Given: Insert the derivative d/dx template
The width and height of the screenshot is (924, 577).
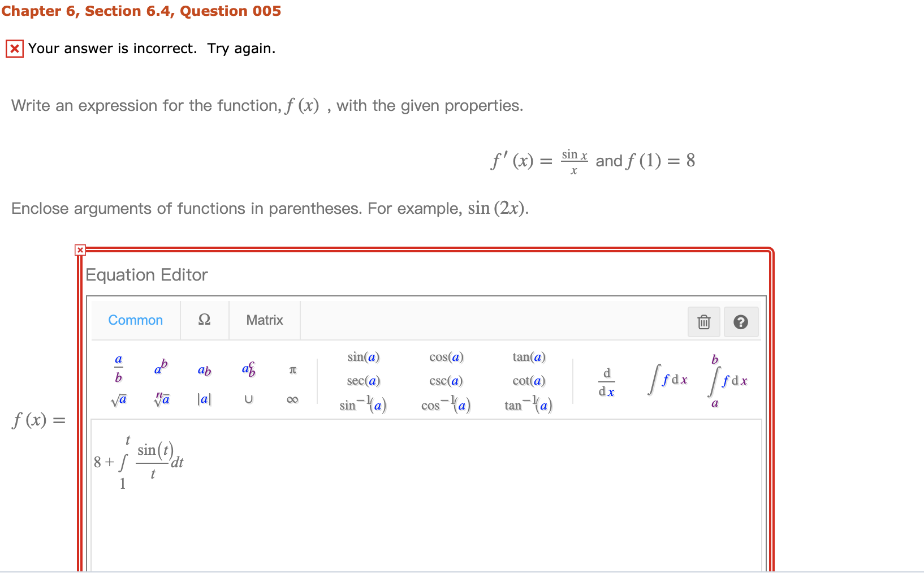Looking at the screenshot, I should 607,380.
